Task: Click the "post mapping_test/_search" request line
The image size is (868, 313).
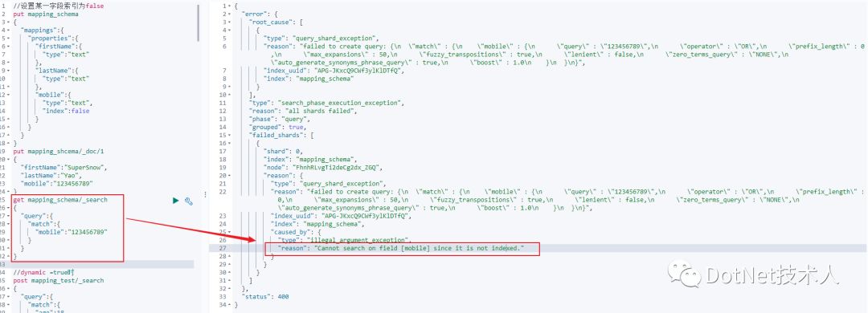Action: pyautogui.click(x=59, y=281)
